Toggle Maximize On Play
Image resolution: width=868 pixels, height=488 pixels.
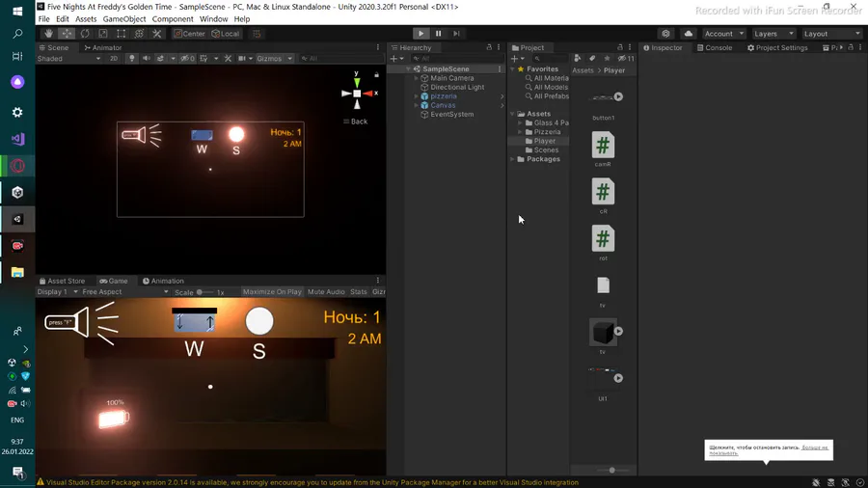pos(272,291)
